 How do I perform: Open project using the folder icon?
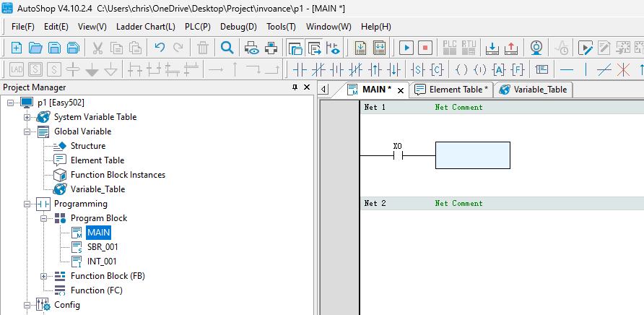point(35,48)
